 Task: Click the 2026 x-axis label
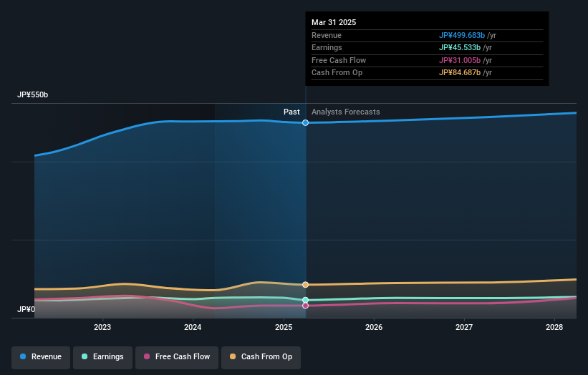[374, 327]
